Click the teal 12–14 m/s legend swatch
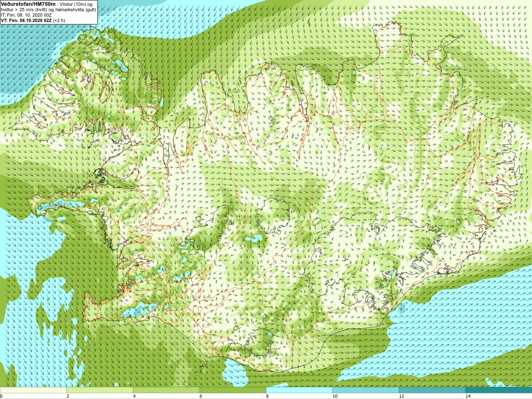Viewport: 532px width, 399px height. coord(432,390)
